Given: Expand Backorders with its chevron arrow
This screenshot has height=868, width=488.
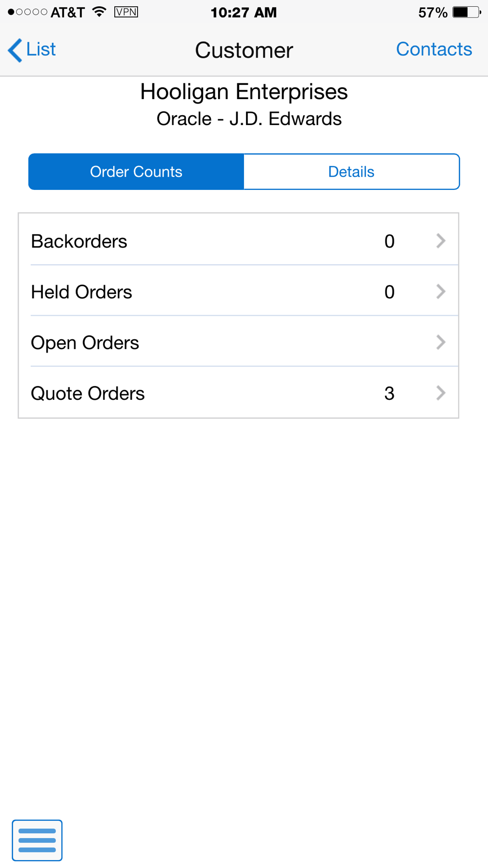Looking at the screenshot, I should point(441,241).
